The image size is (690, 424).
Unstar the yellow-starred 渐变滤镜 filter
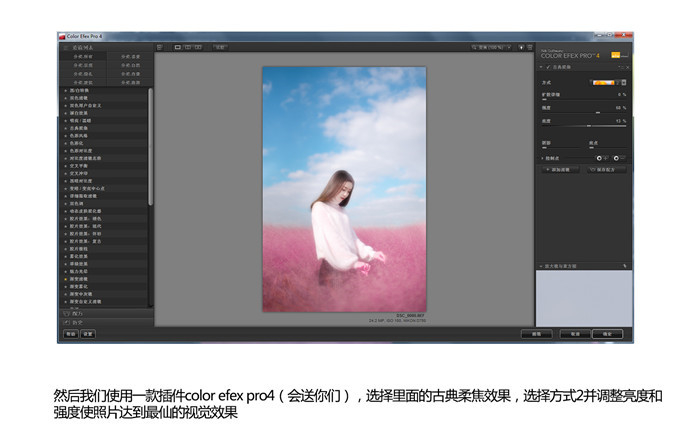(x=66, y=279)
